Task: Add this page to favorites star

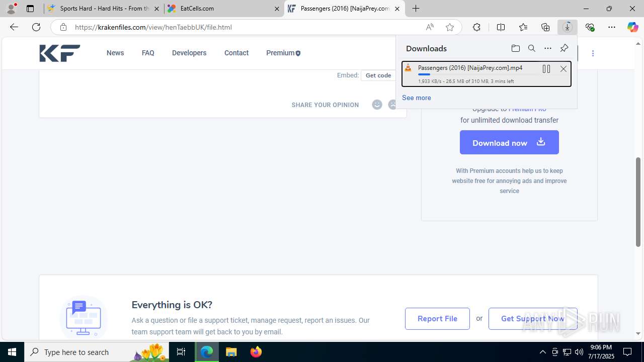Action: (450, 27)
